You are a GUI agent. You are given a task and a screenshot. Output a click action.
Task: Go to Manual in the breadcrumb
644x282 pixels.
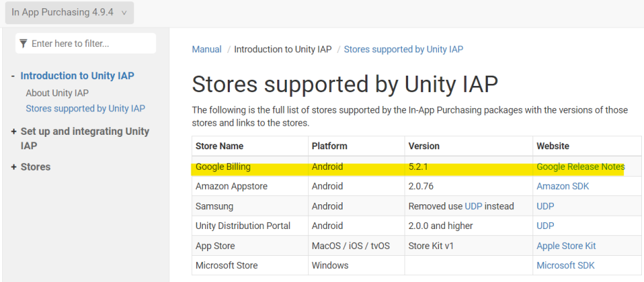pos(206,50)
